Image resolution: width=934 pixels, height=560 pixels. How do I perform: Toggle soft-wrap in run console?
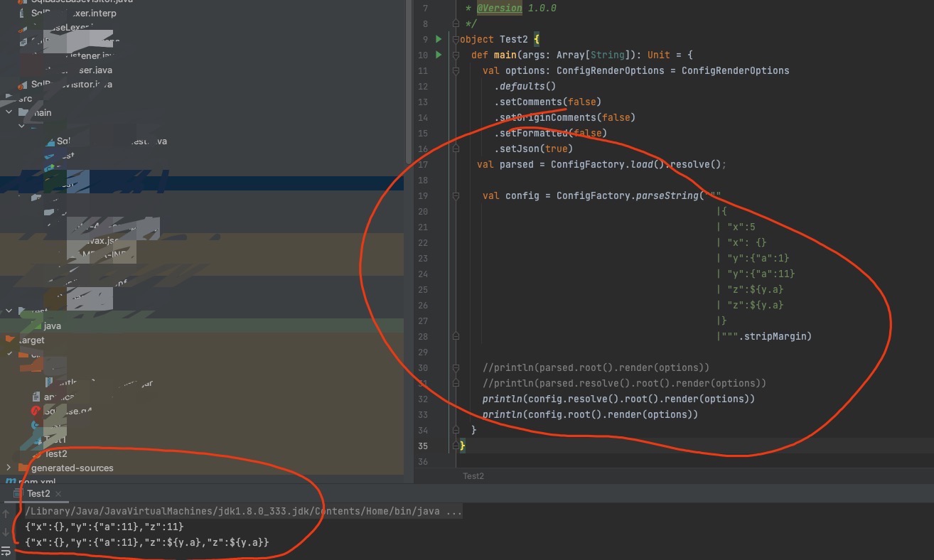6,550
